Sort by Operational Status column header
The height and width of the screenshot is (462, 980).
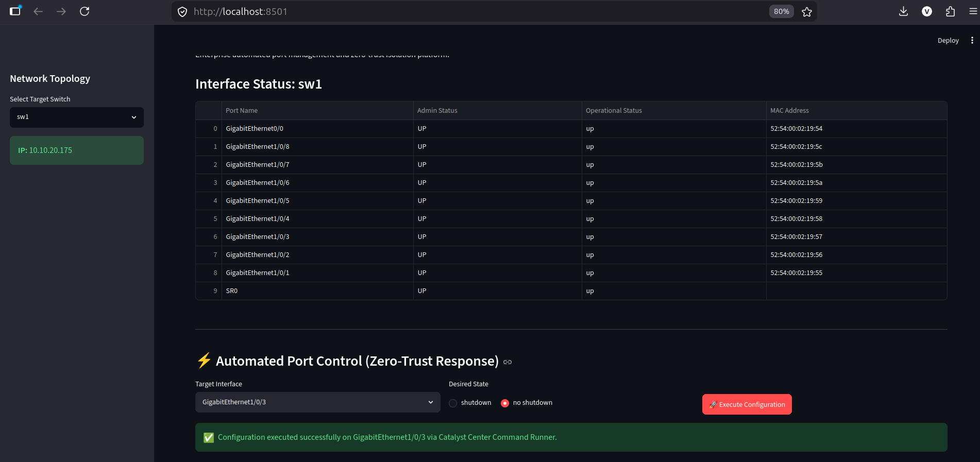674,111
